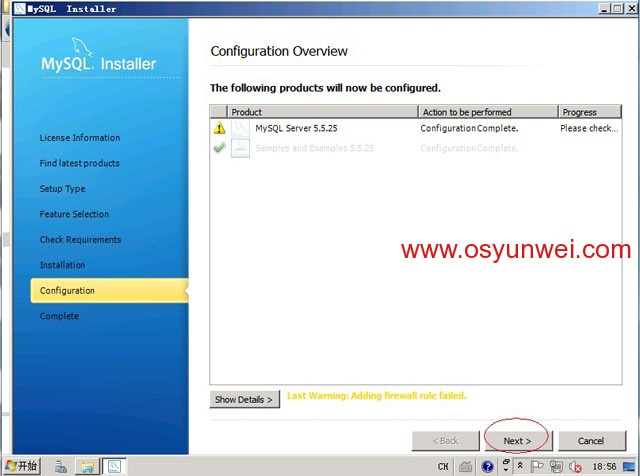Click the system clock showing 18:56

click(x=604, y=467)
